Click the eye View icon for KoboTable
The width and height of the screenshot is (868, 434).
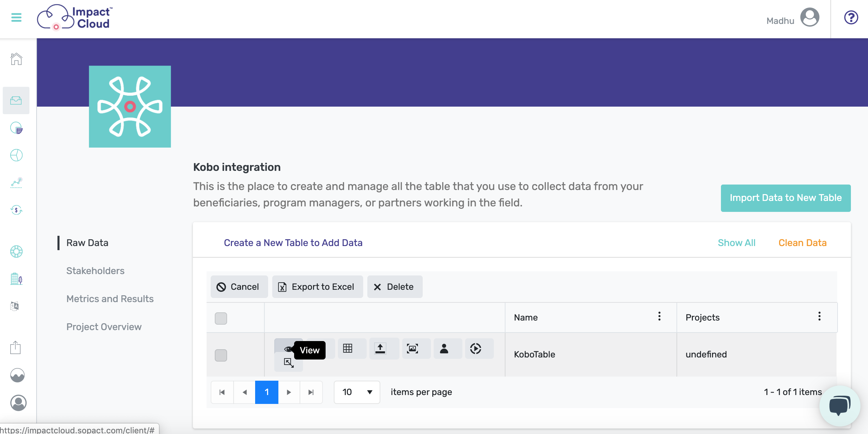click(288, 349)
